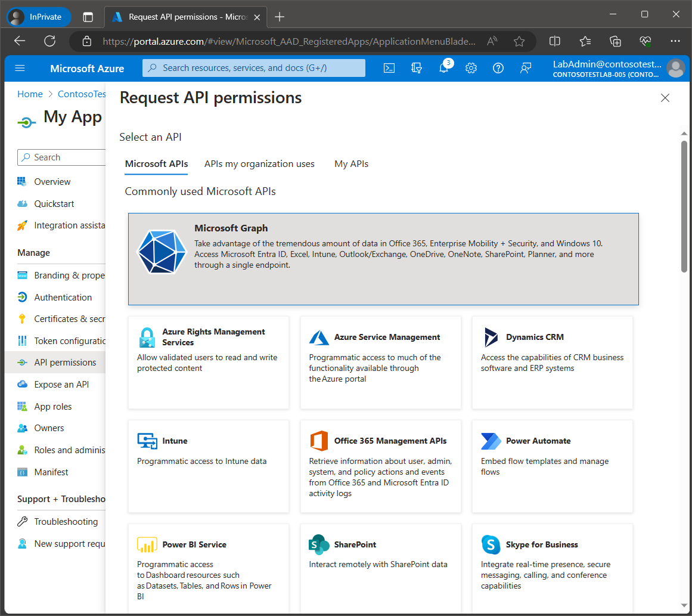Open the notifications bell icon
The height and width of the screenshot is (616, 692).
coord(444,68)
